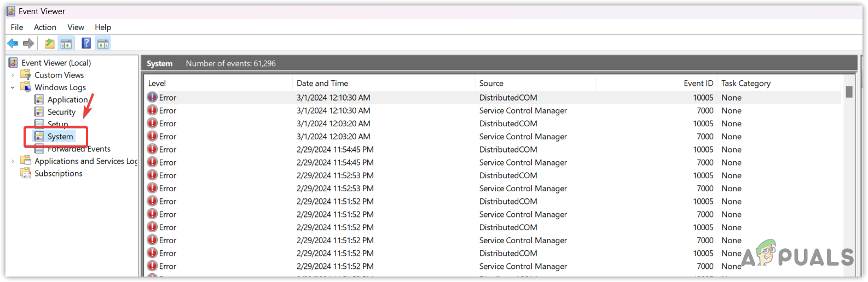Toggle the Show/Hide Action Pane icon
This screenshot has width=868, height=282.
coord(103,44)
